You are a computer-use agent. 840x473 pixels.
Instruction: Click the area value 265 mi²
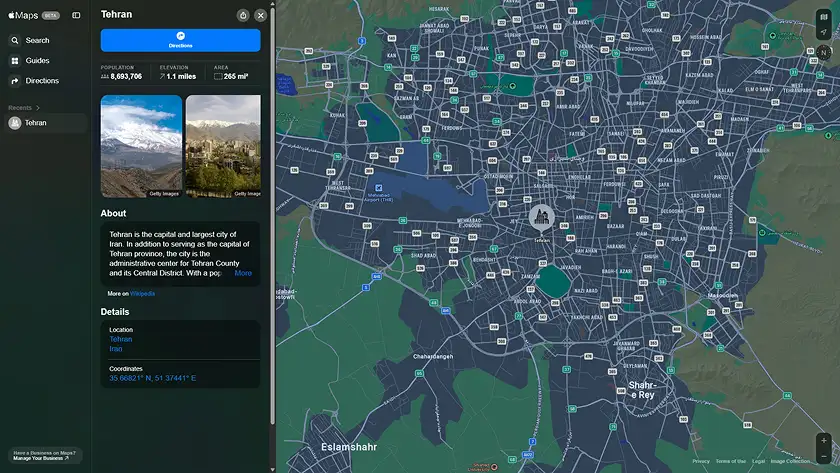point(236,77)
